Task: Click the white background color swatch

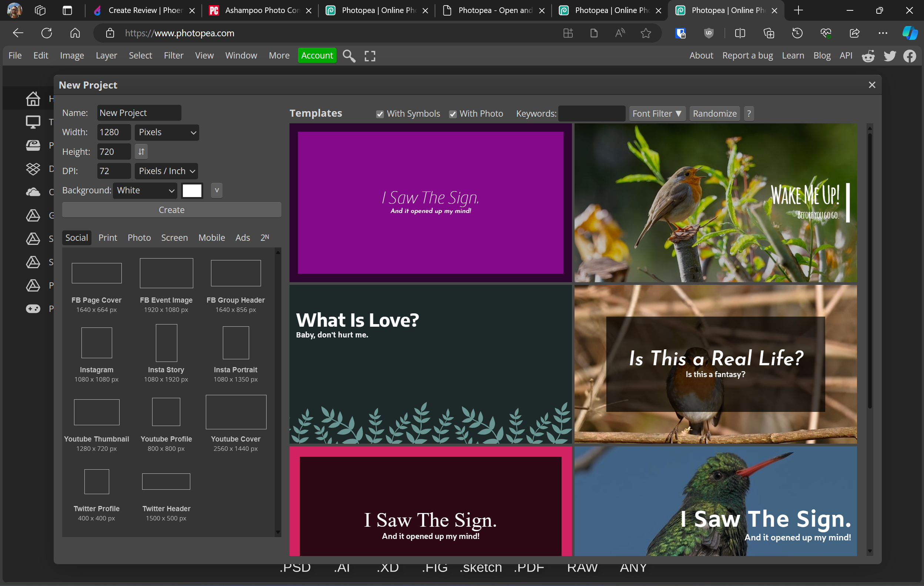Action: pos(192,190)
